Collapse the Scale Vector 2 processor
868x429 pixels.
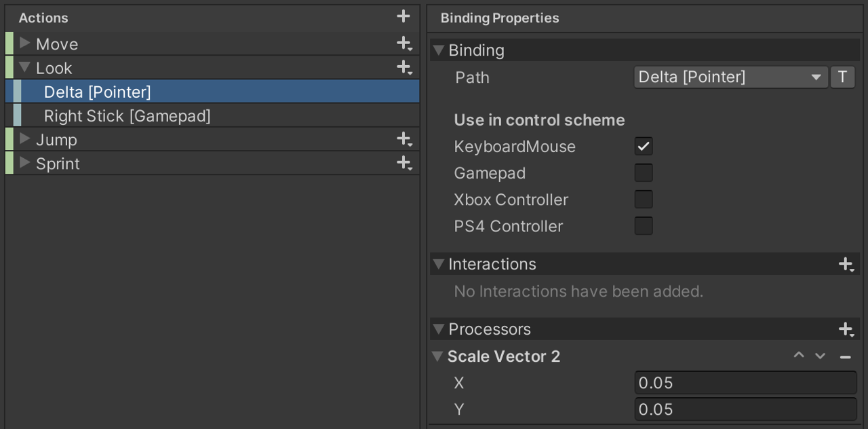(438, 356)
